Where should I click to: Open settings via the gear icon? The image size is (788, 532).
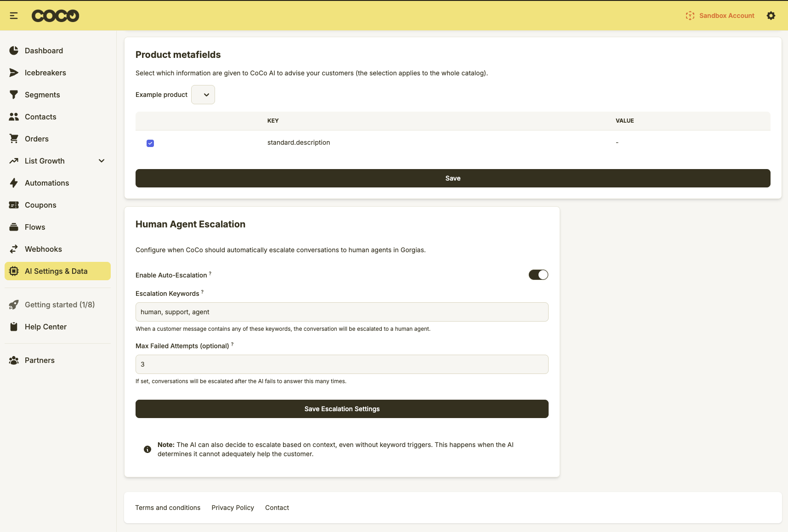coord(771,16)
